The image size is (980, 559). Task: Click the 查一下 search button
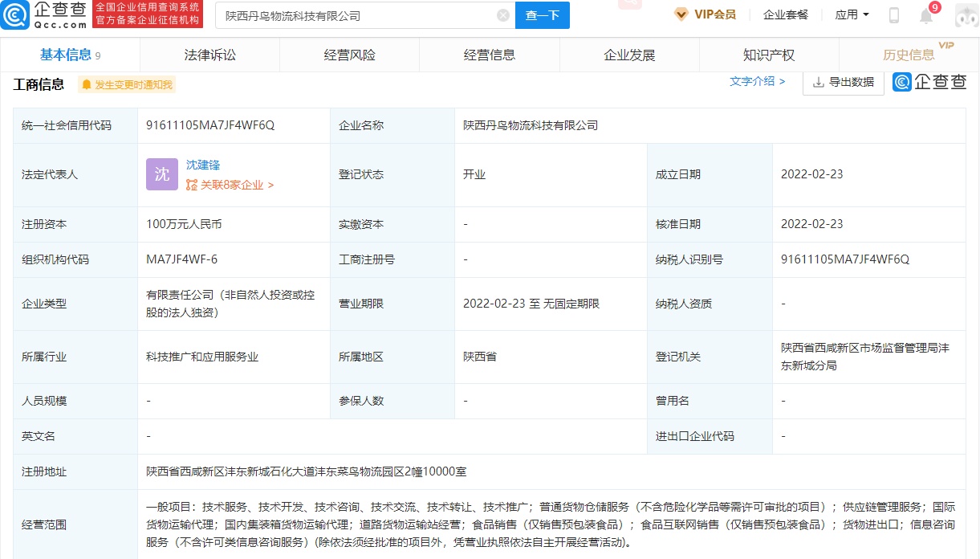542,15
